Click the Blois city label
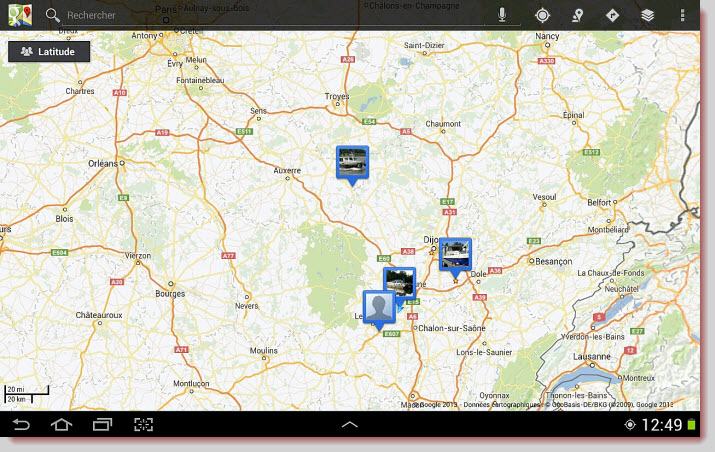The image size is (715, 452). (64, 218)
